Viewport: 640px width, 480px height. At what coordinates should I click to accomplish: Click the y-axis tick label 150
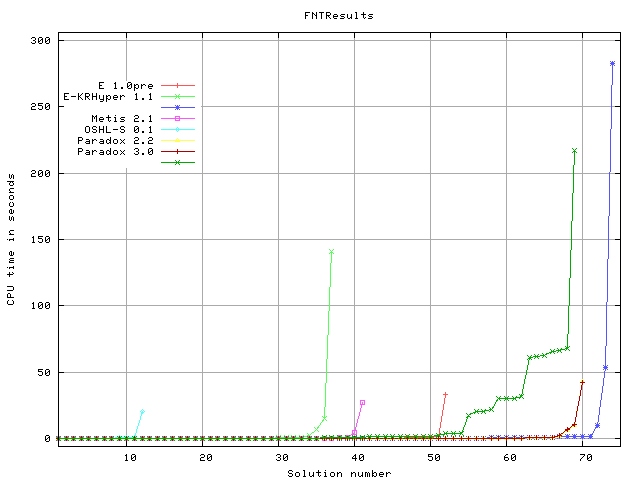coord(40,240)
